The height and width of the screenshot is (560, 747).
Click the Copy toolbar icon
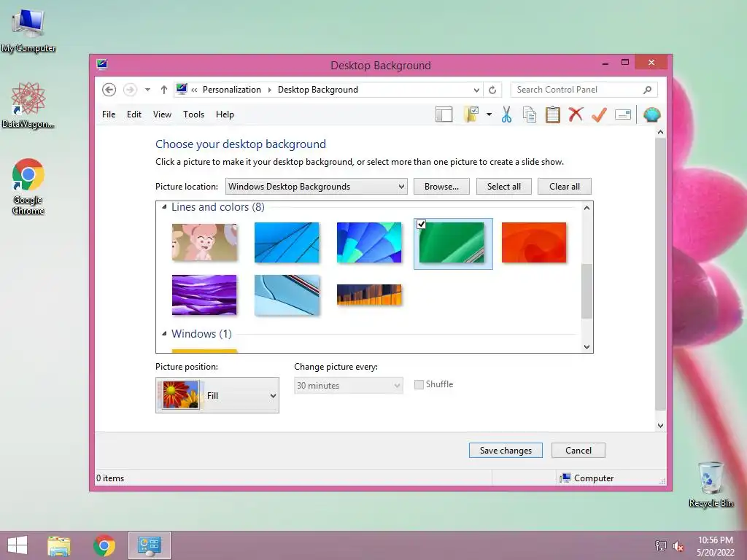tap(530, 114)
